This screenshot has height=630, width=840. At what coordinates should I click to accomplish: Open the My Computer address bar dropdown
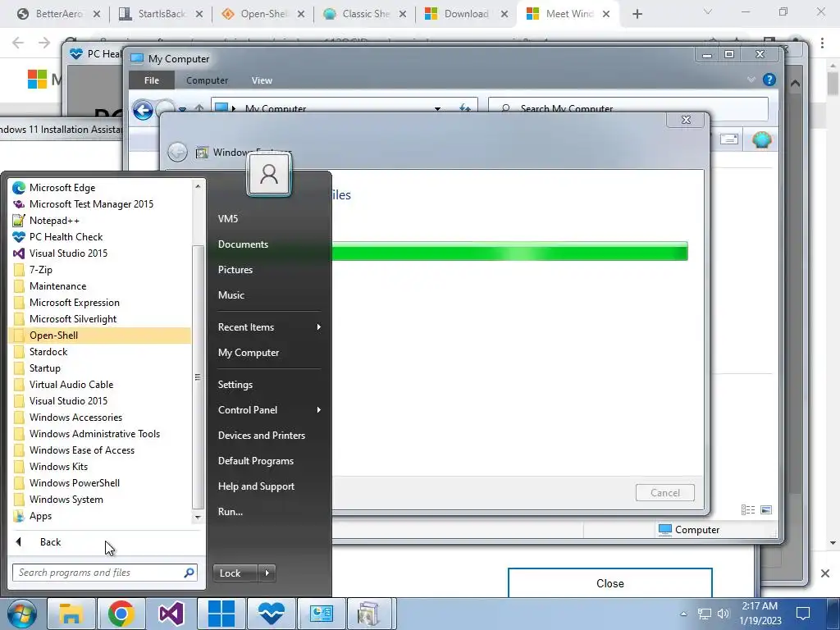tap(438, 109)
